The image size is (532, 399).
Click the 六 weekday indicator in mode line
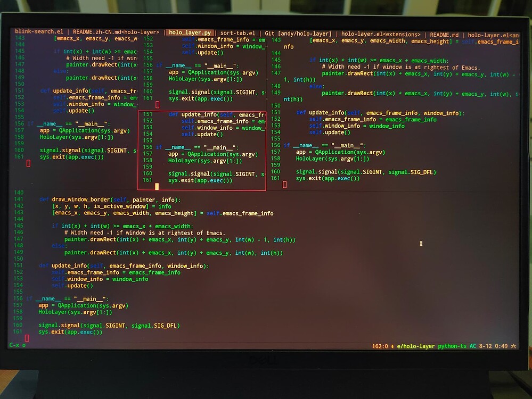click(x=512, y=346)
